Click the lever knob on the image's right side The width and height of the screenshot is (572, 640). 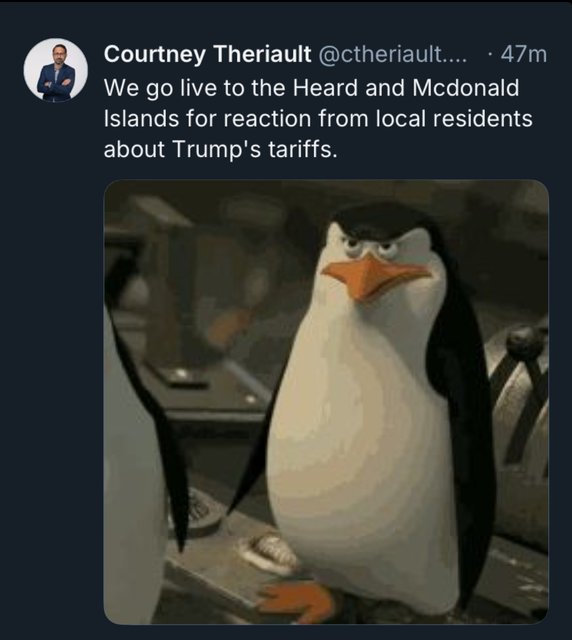pyautogui.click(x=524, y=342)
